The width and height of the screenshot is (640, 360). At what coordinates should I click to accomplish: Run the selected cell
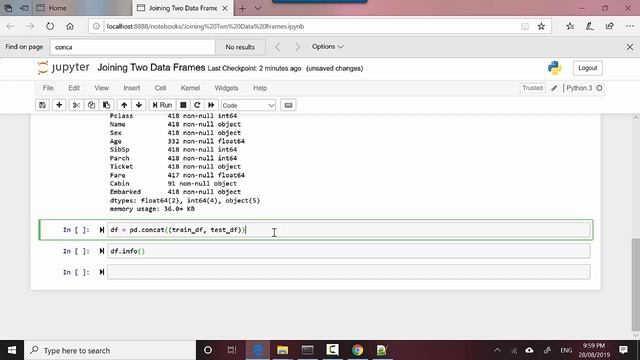(162, 105)
